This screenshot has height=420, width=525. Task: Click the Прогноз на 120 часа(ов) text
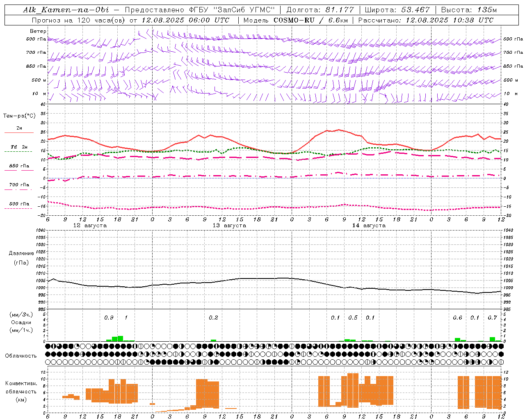pos(79,20)
